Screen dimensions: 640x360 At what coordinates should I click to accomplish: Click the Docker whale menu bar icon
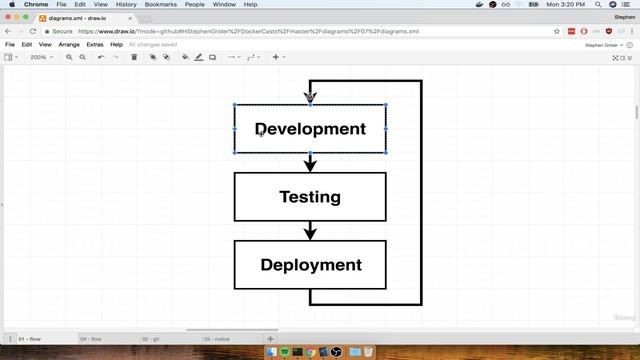tap(480, 4)
